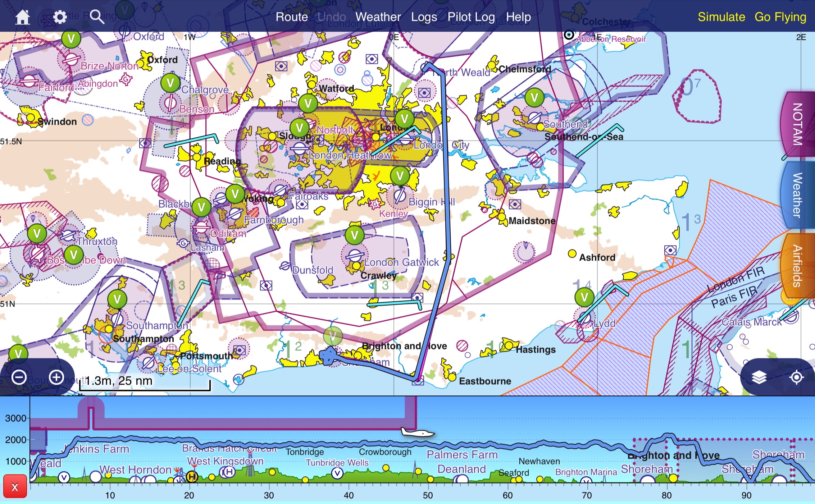Select the aircraft position symbol at Shoreham
This screenshot has height=504, width=815.
pyautogui.click(x=328, y=356)
